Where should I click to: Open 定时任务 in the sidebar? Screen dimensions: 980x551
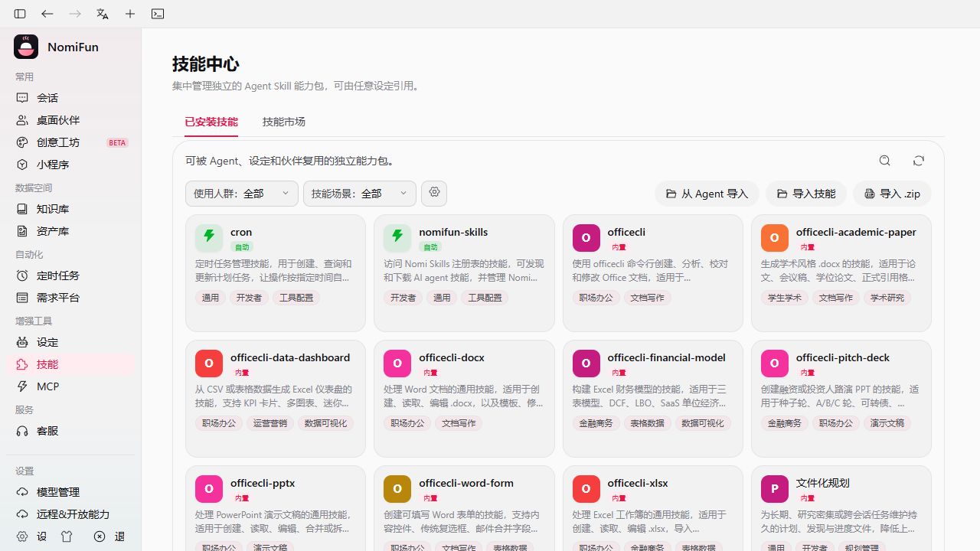(x=70, y=275)
